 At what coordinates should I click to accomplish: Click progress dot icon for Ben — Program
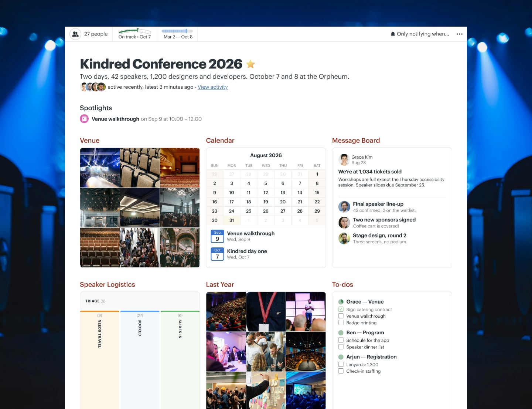[x=341, y=333]
